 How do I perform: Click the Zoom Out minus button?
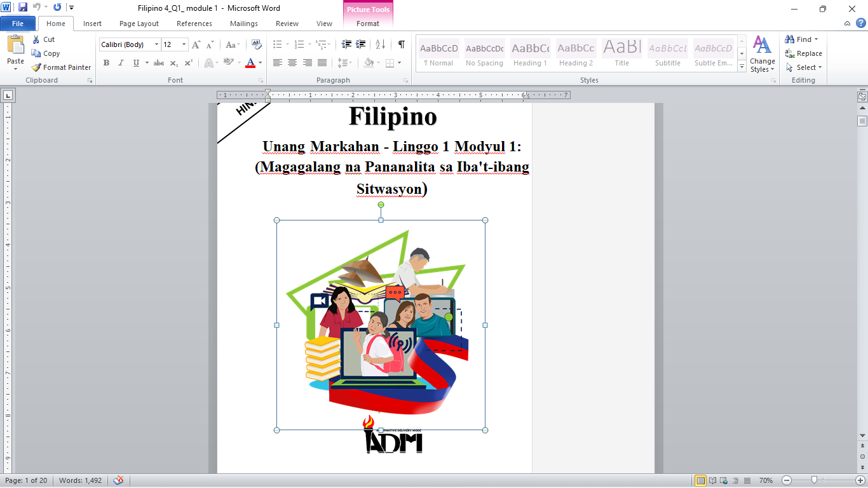[787, 480]
